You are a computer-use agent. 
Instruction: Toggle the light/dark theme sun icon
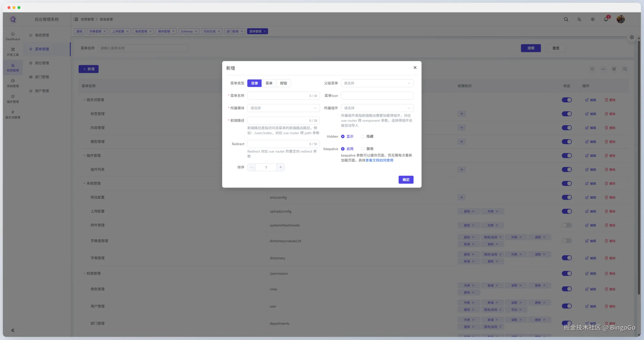point(592,19)
